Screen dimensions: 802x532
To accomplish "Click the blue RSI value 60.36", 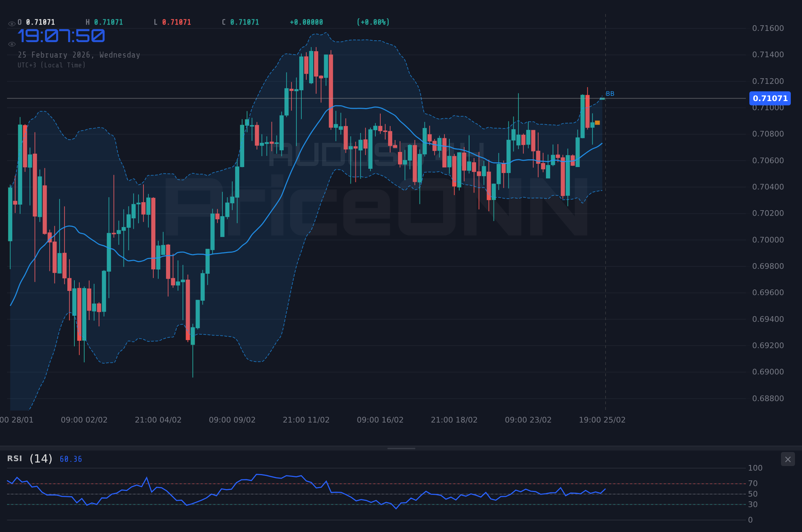I will tap(70, 459).
